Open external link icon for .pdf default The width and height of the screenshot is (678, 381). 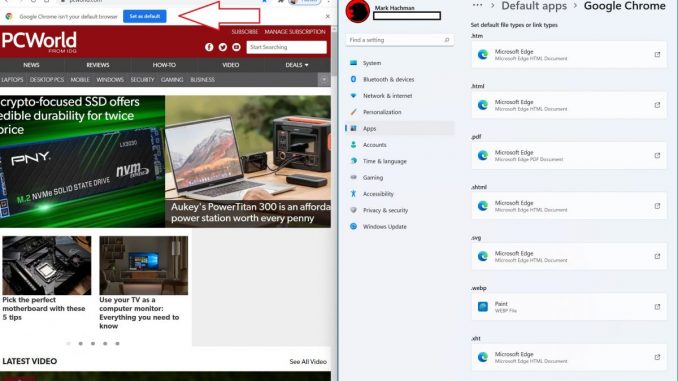[x=657, y=155]
